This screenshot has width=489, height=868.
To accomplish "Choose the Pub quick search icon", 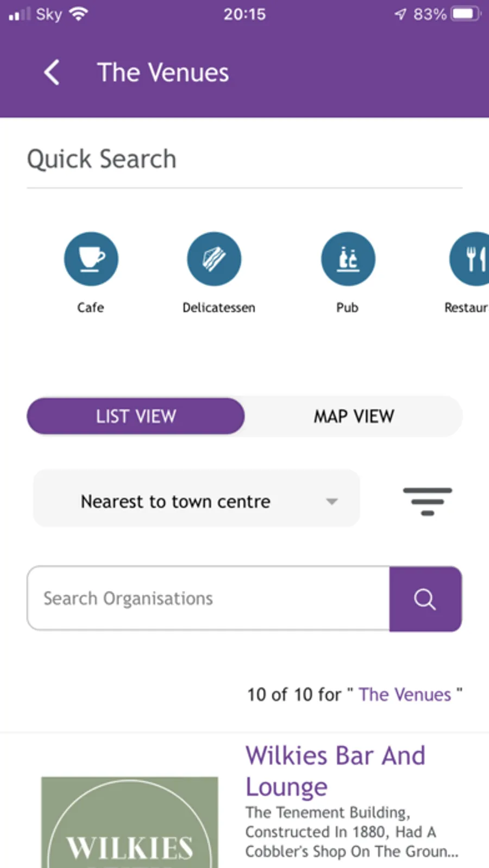I will click(x=348, y=259).
